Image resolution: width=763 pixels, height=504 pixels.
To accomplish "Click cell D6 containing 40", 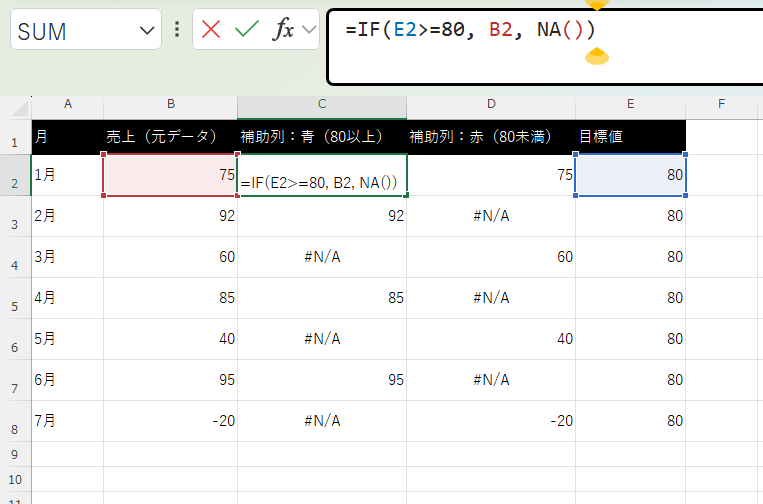I will pos(491,339).
